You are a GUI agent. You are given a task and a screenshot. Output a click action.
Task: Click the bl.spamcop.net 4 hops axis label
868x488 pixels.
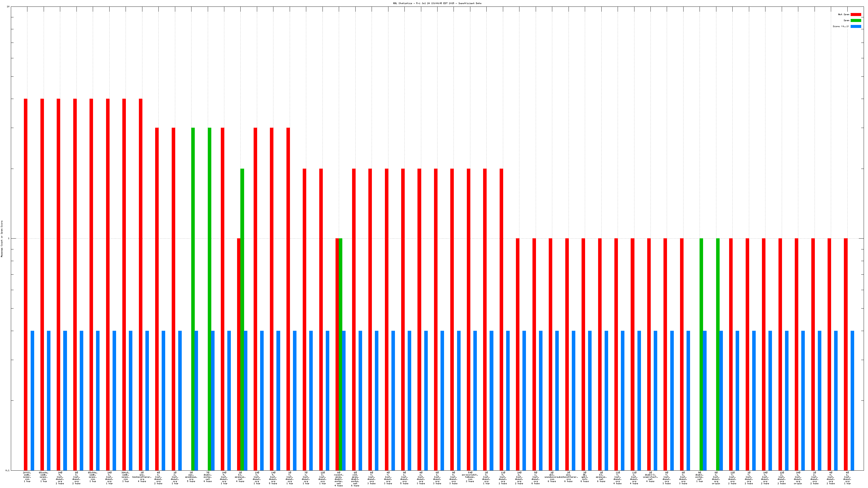coord(240,477)
